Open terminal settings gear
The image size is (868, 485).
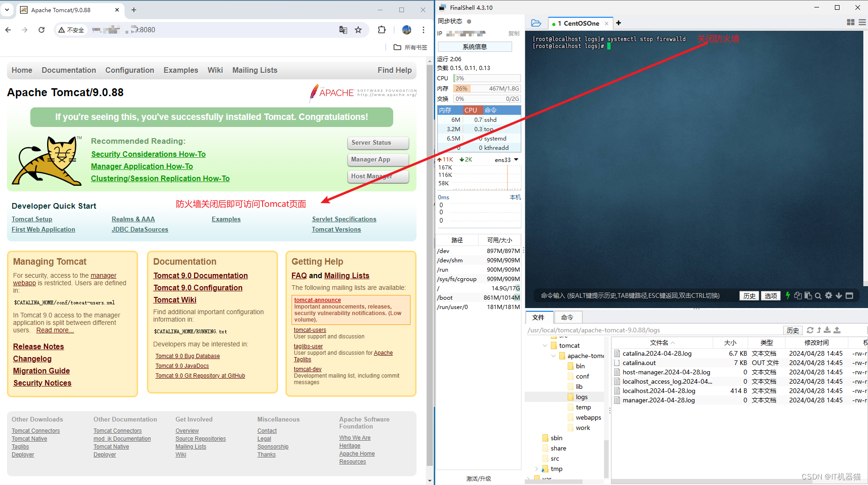point(828,295)
